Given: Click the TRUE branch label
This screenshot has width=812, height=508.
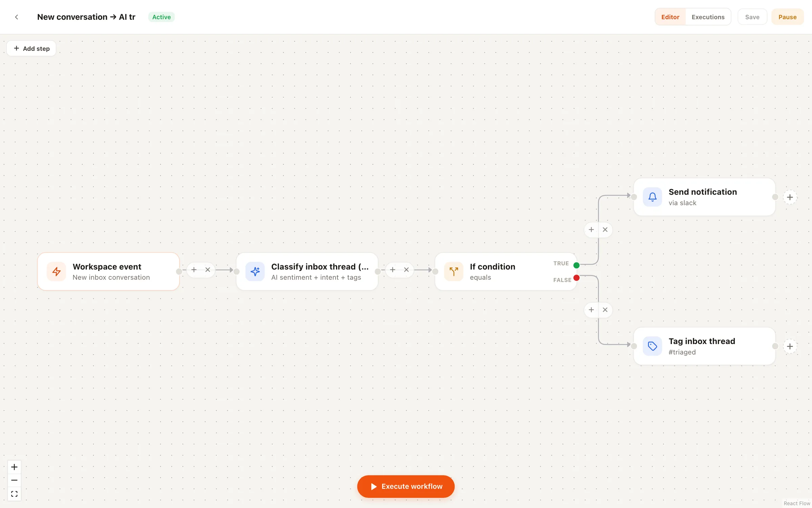Looking at the screenshot, I should click(561, 263).
